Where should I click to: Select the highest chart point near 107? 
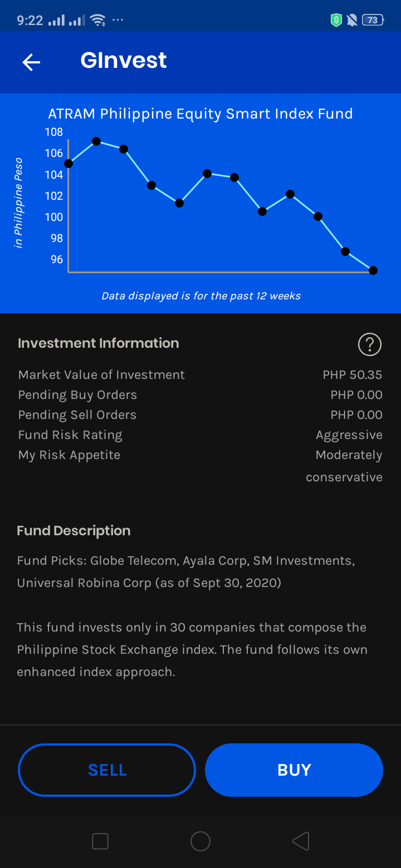click(96, 141)
